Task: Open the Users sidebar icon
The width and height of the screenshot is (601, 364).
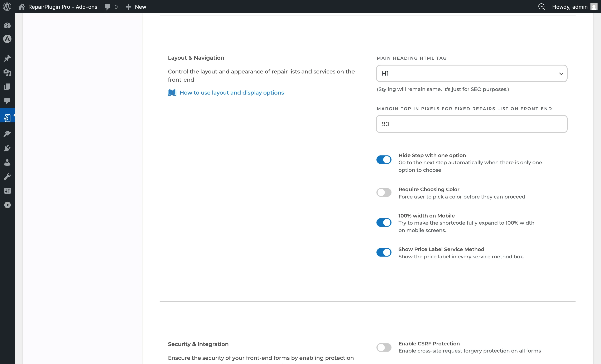Action: 7,162
